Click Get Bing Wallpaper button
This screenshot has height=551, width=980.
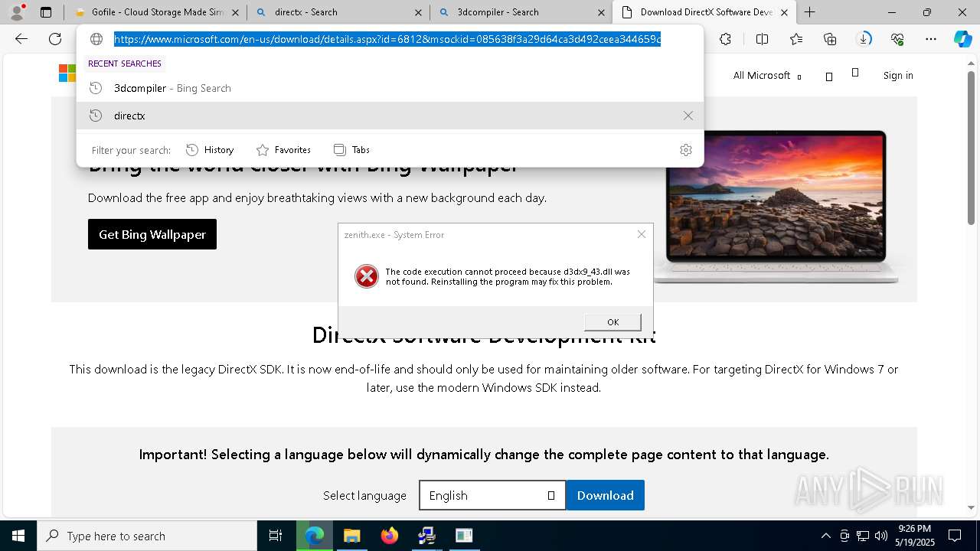point(152,234)
